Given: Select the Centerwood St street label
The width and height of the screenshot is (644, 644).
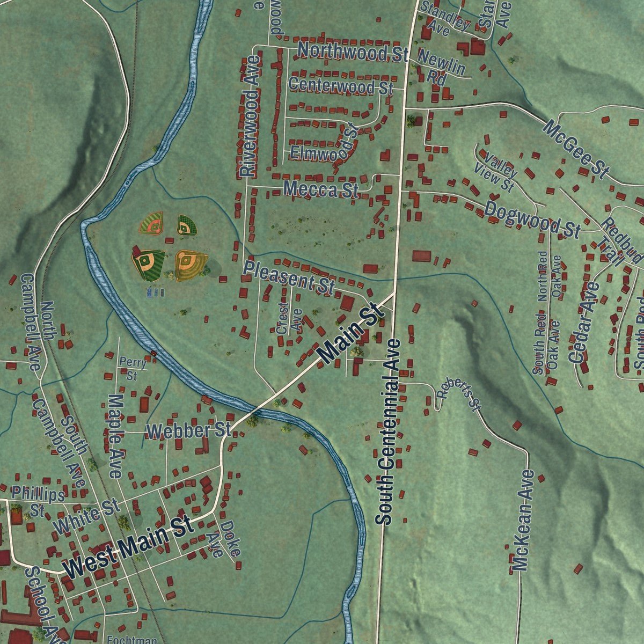Looking at the screenshot, I should tap(341, 85).
